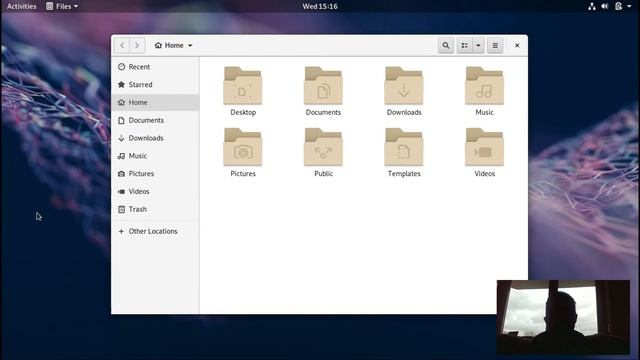
Task: Go forward with the right arrow
Action: 137,45
